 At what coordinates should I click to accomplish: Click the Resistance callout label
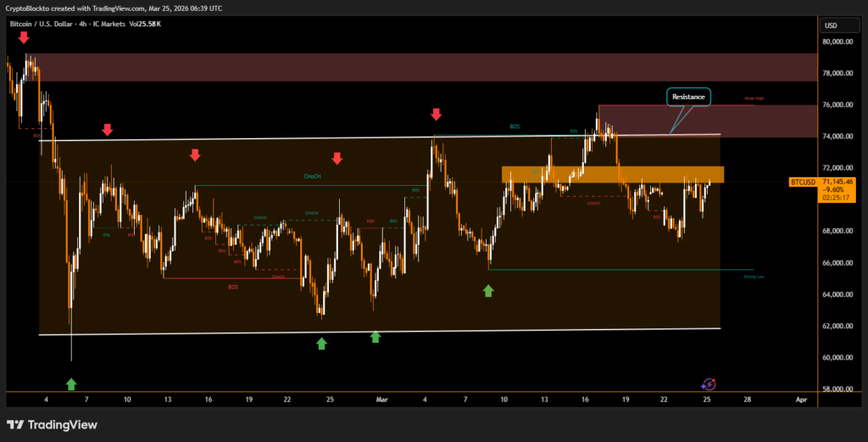click(x=687, y=97)
